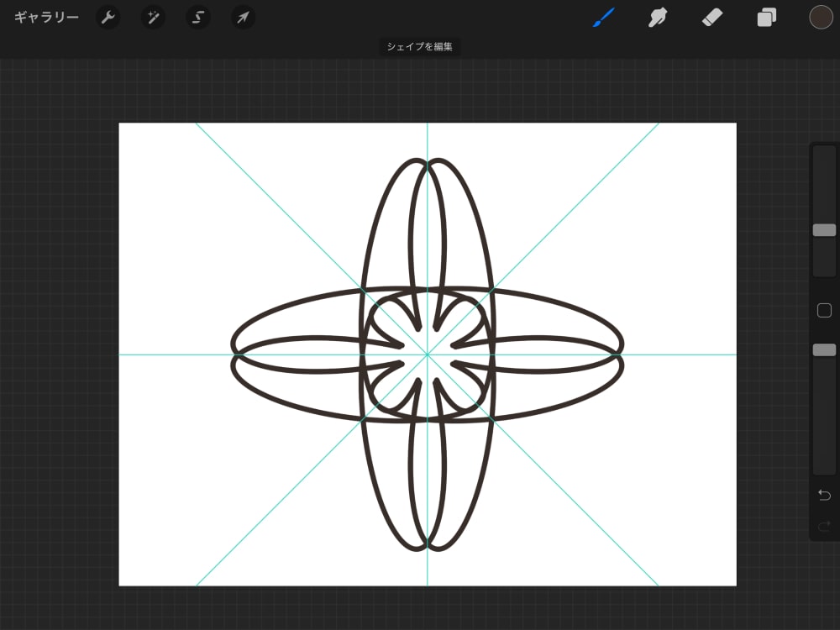Tap the square Modify button on the sidebar
This screenshot has height=630, width=840.
click(x=824, y=310)
